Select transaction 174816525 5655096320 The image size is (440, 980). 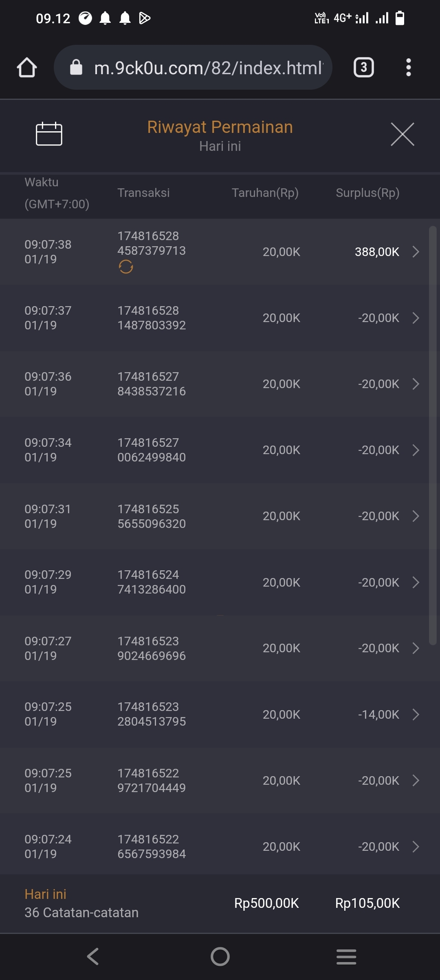(152, 516)
